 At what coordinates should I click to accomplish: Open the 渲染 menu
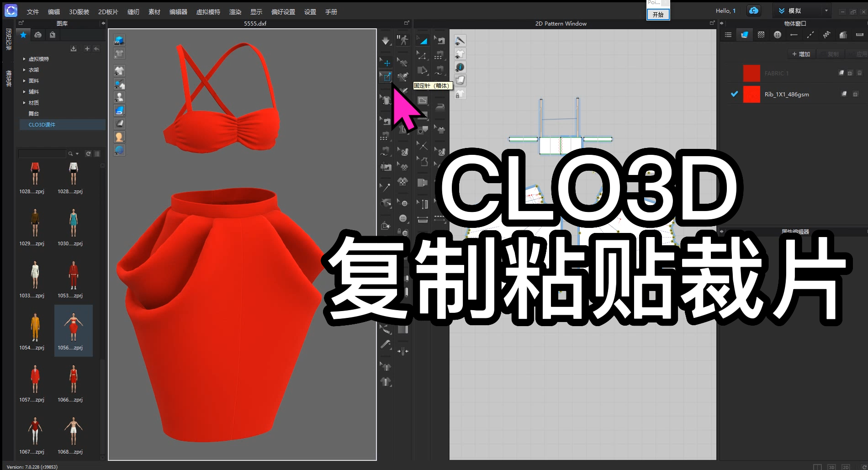tap(235, 12)
